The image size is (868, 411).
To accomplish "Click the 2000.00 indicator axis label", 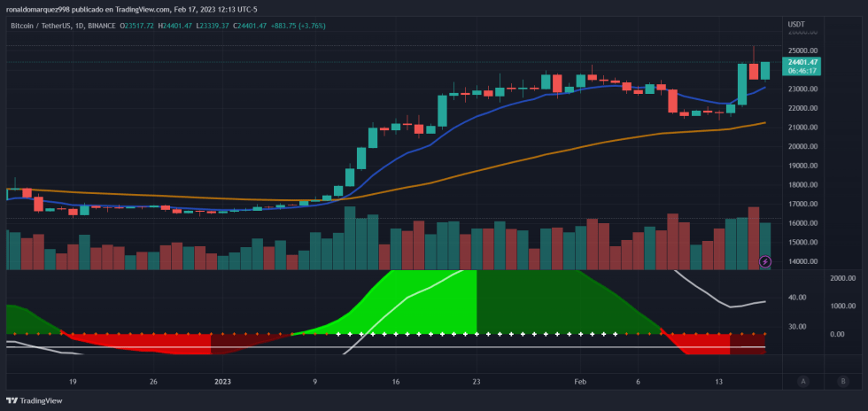I will pyautogui.click(x=844, y=278).
